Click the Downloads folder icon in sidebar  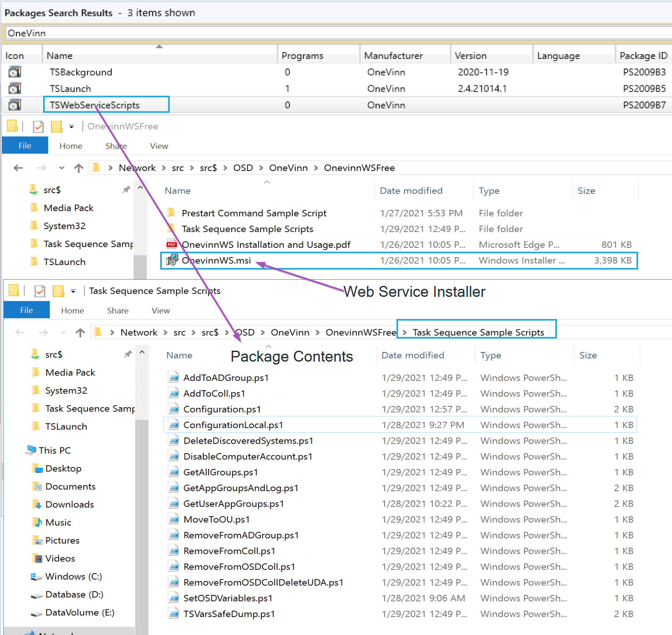pyautogui.click(x=37, y=505)
